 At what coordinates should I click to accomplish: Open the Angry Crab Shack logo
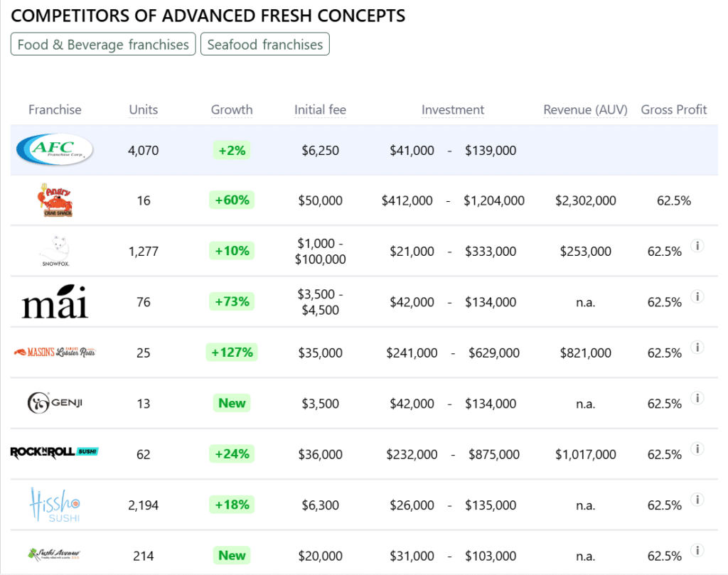[x=55, y=200]
